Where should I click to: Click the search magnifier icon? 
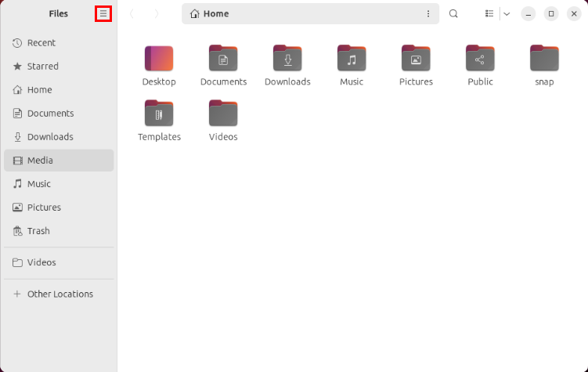pos(453,13)
